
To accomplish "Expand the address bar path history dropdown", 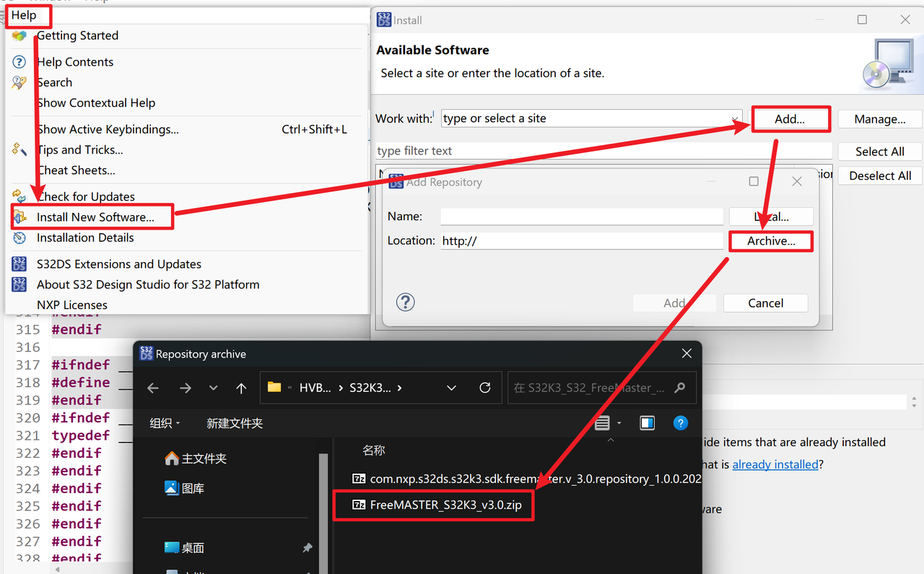I will (x=451, y=388).
